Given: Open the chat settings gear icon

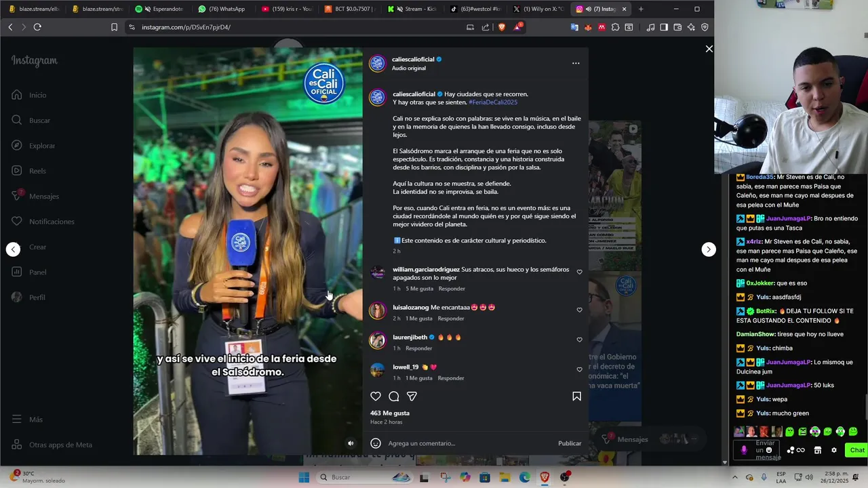Looking at the screenshot, I should tap(834, 450).
